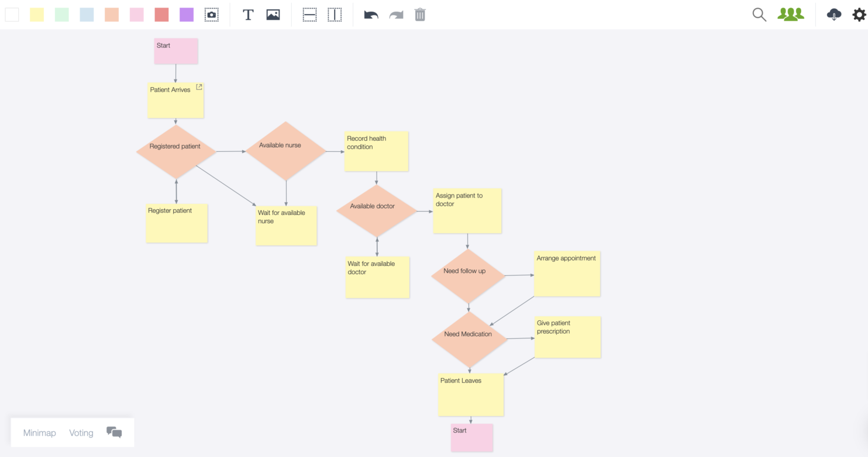Viewport: 868px width, 457px height.
Task: Open the image insert tool
Action: (273, 15)
